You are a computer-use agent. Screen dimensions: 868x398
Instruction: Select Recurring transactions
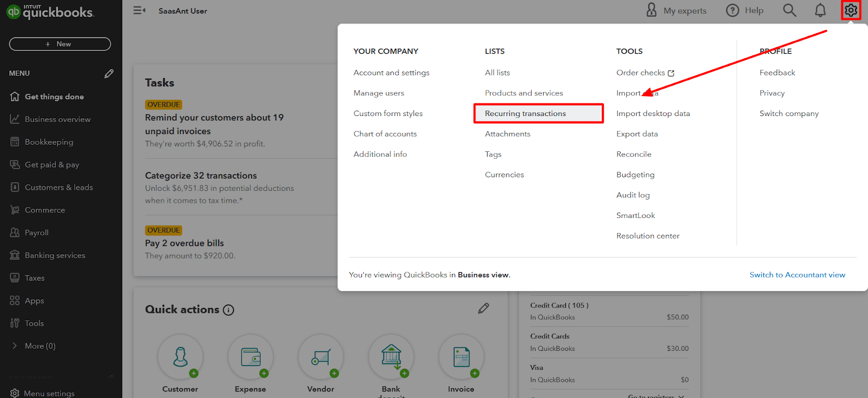(x=539, y=113)
